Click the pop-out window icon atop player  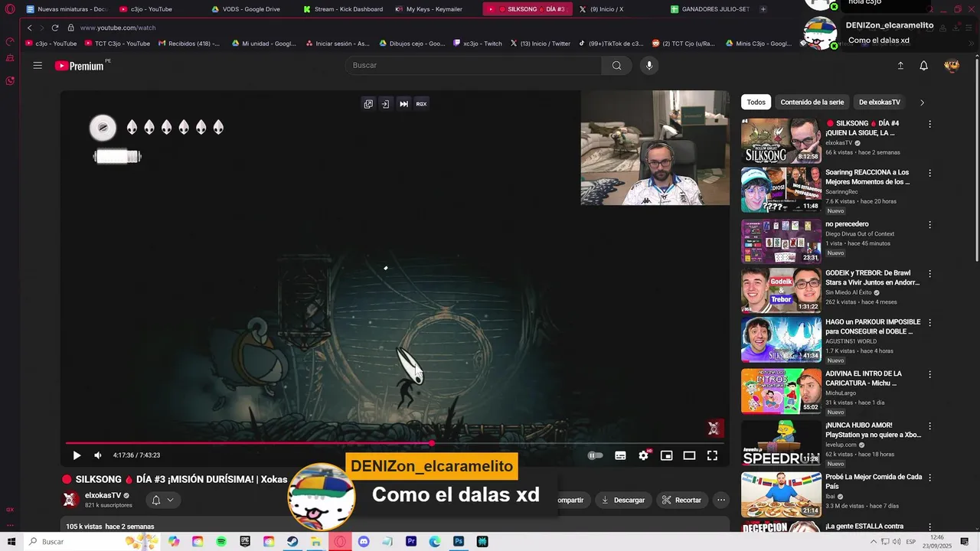coord(368,104)
